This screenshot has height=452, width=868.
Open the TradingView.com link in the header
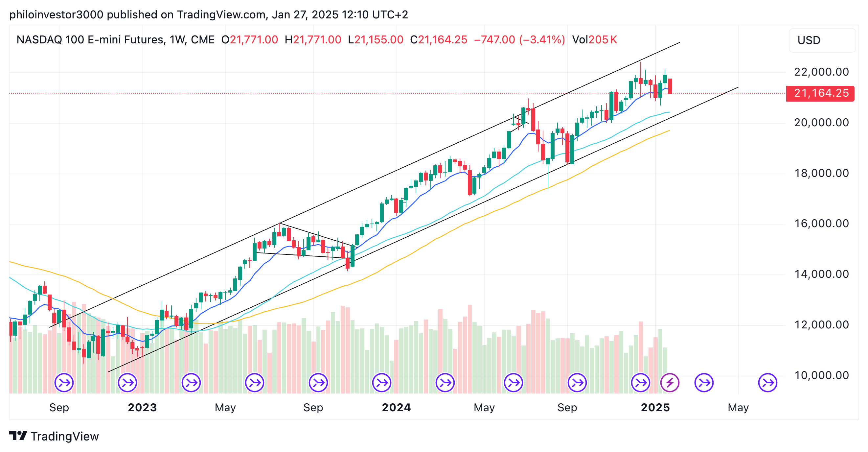pos(221,14)
